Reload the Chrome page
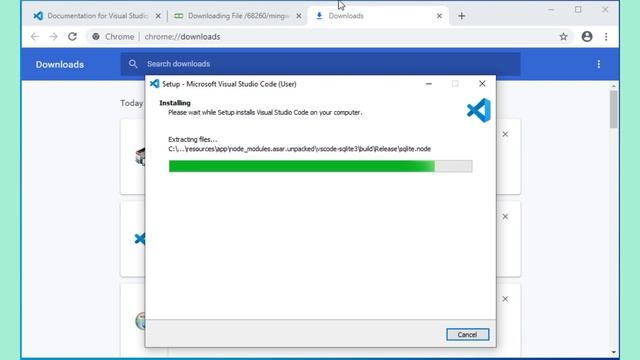The image size is (640, 360). tap(72, 37)
